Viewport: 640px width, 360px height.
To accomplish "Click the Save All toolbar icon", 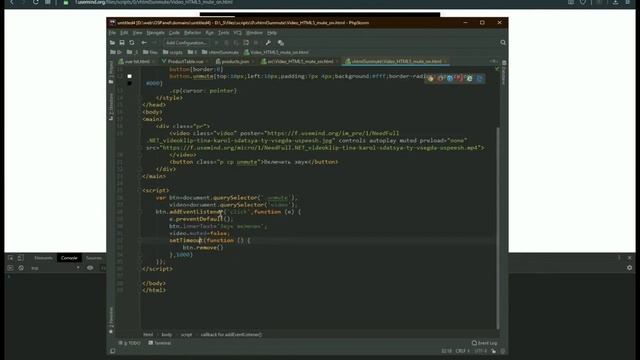I will [122, 42].
